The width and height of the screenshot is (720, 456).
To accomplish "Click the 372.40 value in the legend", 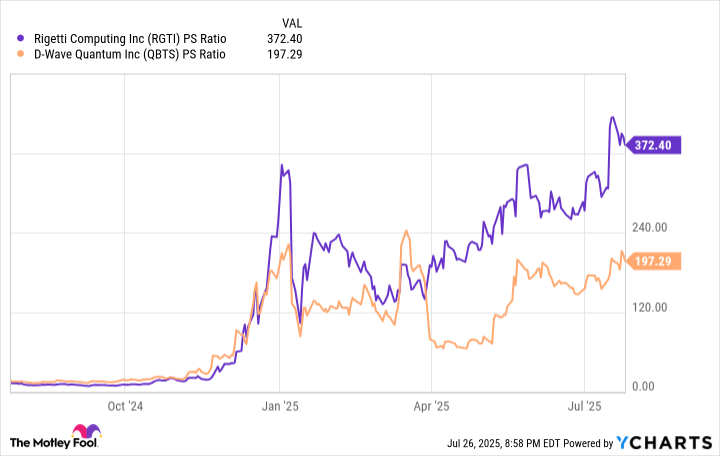I will coord(282,36).
